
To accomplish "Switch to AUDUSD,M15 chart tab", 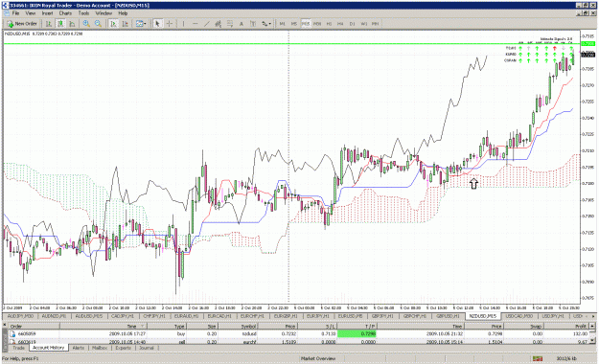I will (x=88, y=316).
